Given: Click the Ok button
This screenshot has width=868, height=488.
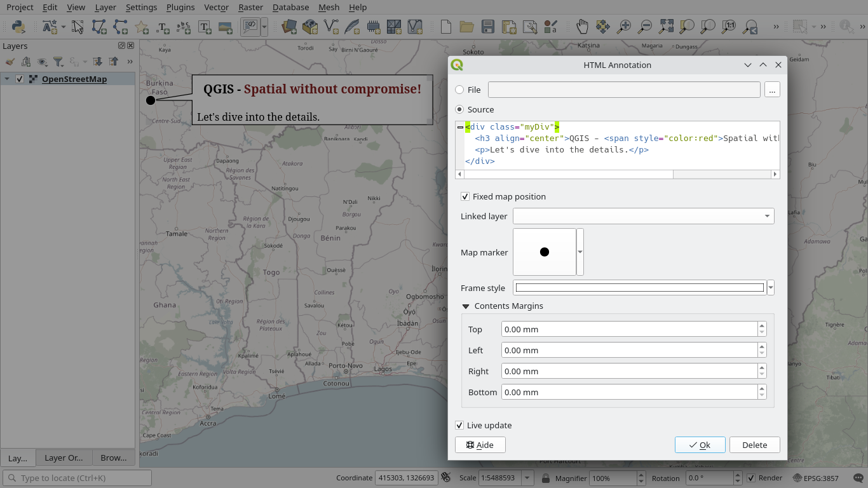Looking at the screenshot, I should point(700,445).
